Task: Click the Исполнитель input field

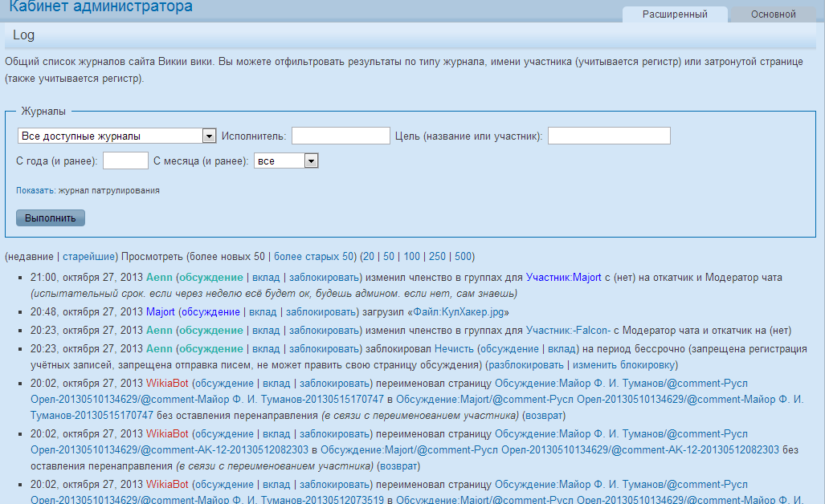Action: click(341, 136)
